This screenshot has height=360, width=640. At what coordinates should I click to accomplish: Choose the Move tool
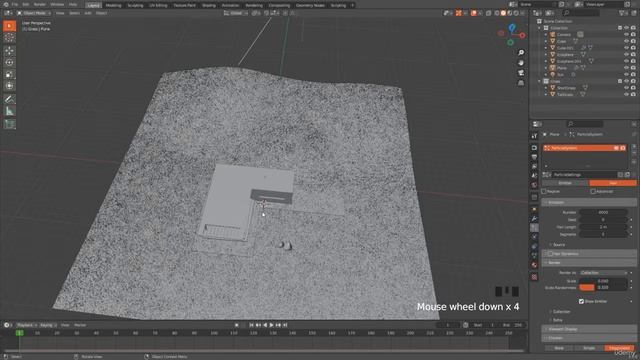click(x=9, y=51)
